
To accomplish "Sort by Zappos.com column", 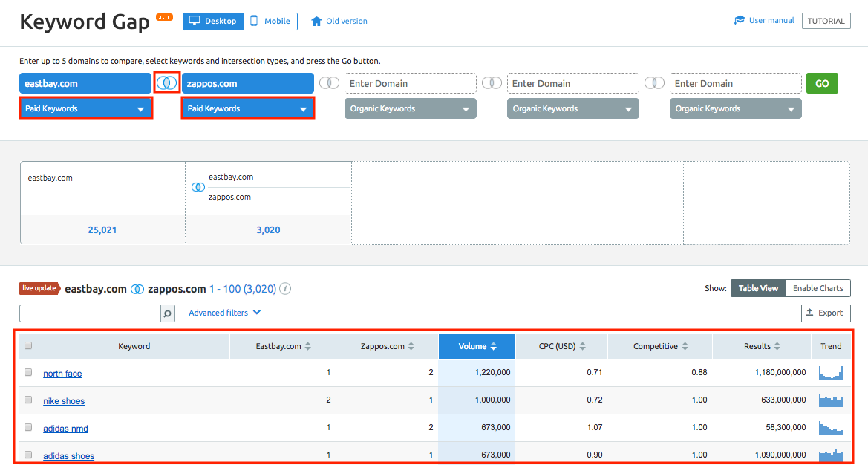I will [x=387, y=346].
